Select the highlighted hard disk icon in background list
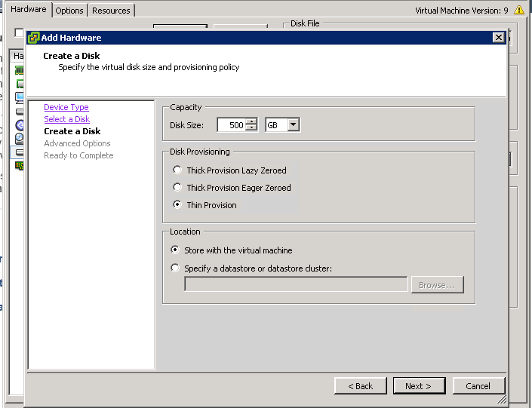The height and width of the screenshot is (408, 532). [20, 152]
